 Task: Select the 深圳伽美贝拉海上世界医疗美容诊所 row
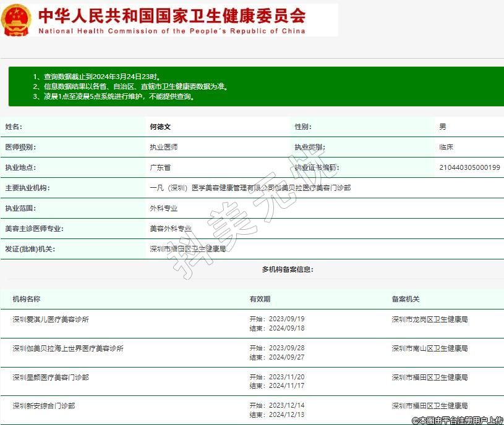click(x=68, y=348)
